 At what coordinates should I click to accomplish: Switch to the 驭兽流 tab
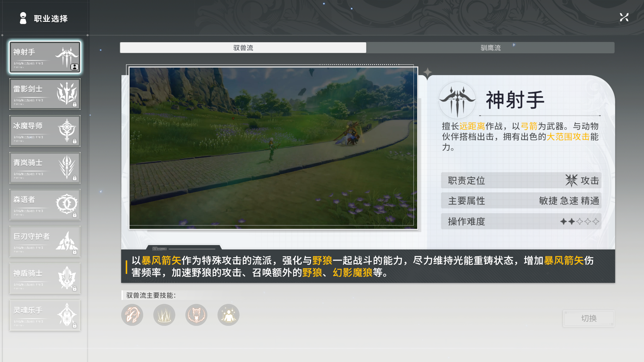tap(243, 48)
